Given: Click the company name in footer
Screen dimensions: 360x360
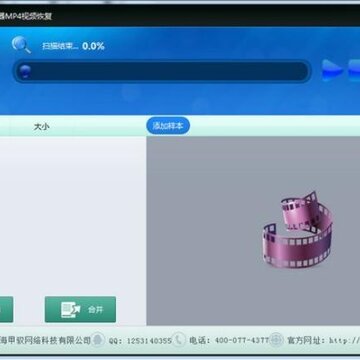Looking at the screenshot, I should pos(45,340).
